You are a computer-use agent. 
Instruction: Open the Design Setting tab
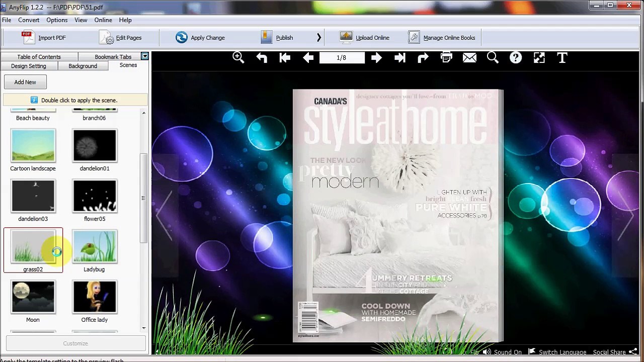pos(29,66)
